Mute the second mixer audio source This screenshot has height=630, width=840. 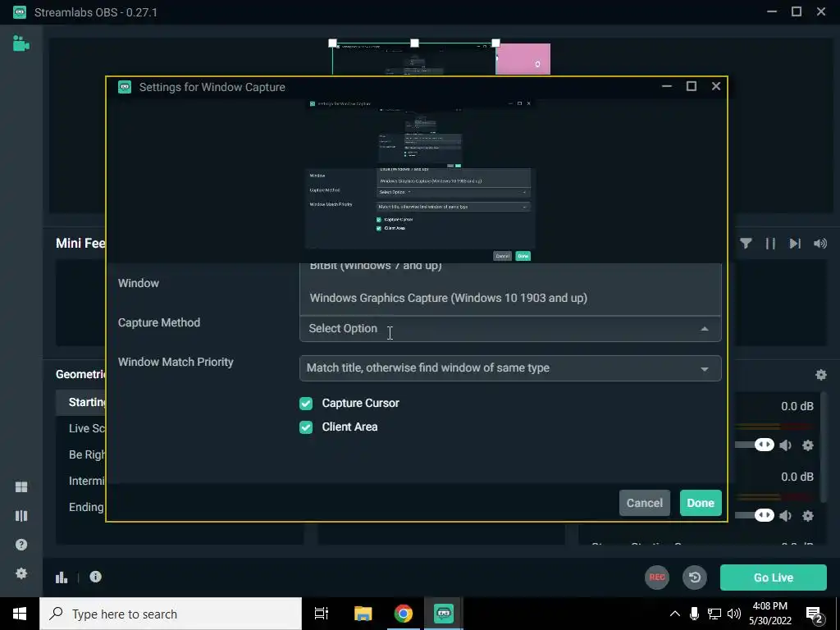pyautogui.click(x=785, y=516)
